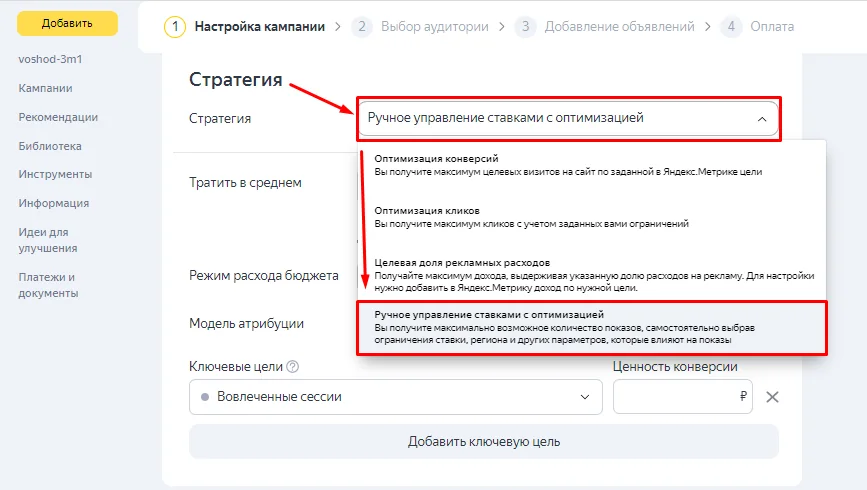Open voshod-3m1 account in sidebar

coord(50,59)
